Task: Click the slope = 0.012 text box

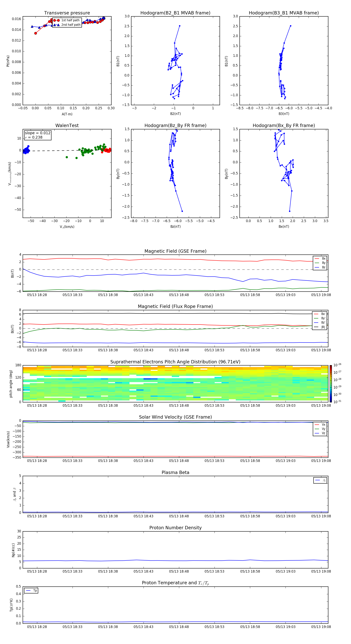Action: [37, 135]
